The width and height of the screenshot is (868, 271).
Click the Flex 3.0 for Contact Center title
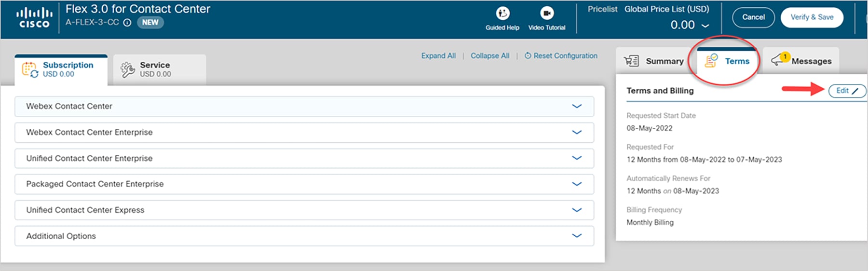click(138, 9)
